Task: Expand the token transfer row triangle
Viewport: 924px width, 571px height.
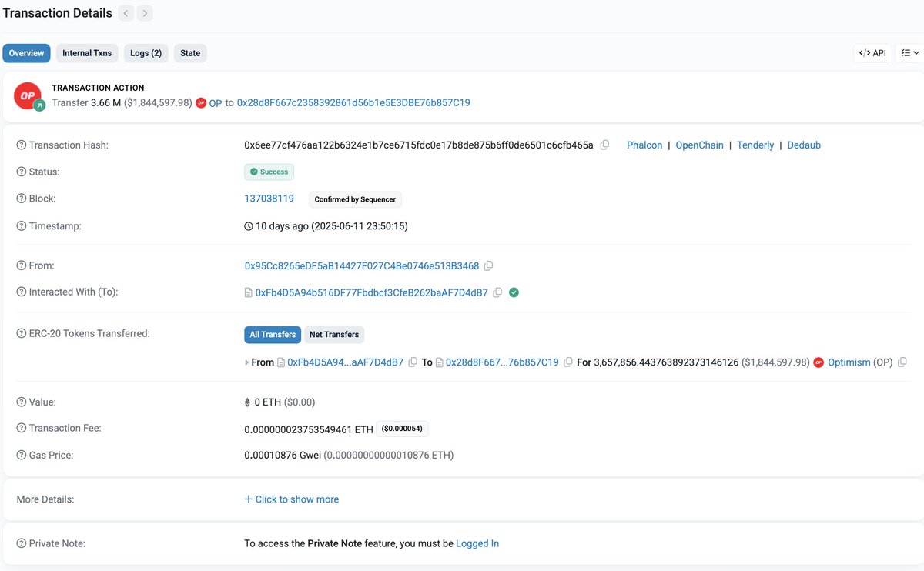Action: click(246, 362)
